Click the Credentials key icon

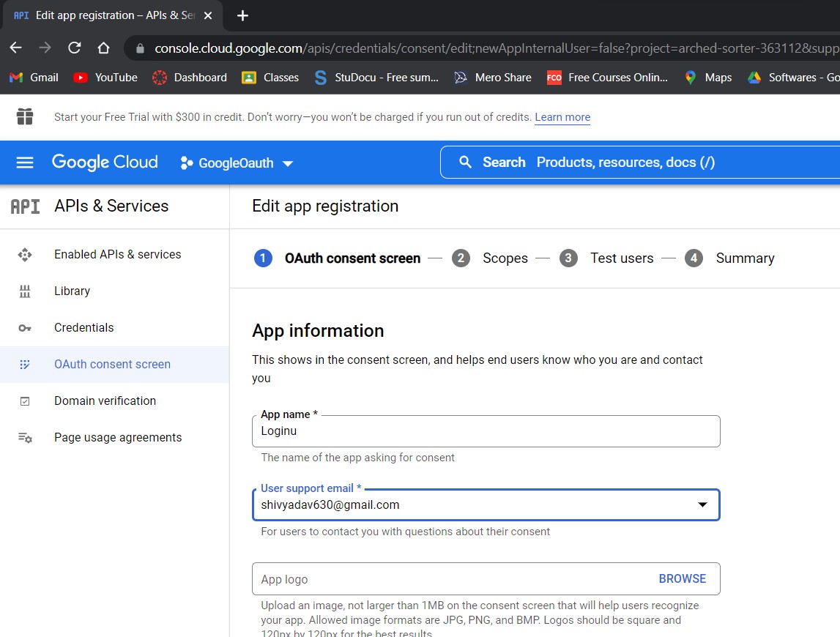click(25, 327)
